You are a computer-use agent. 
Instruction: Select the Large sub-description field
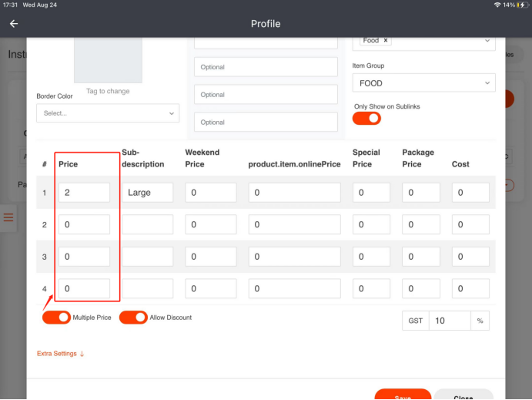coord(147,193)
